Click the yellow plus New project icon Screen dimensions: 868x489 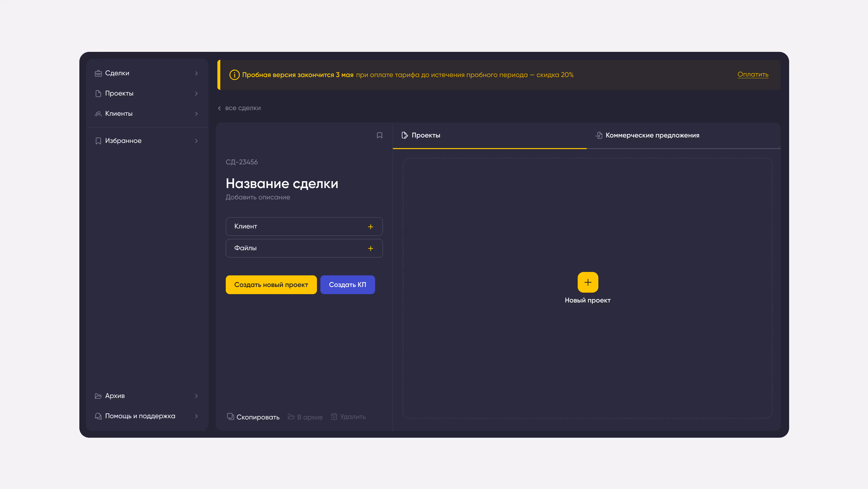pyautogui.click(x=588, y=282)
